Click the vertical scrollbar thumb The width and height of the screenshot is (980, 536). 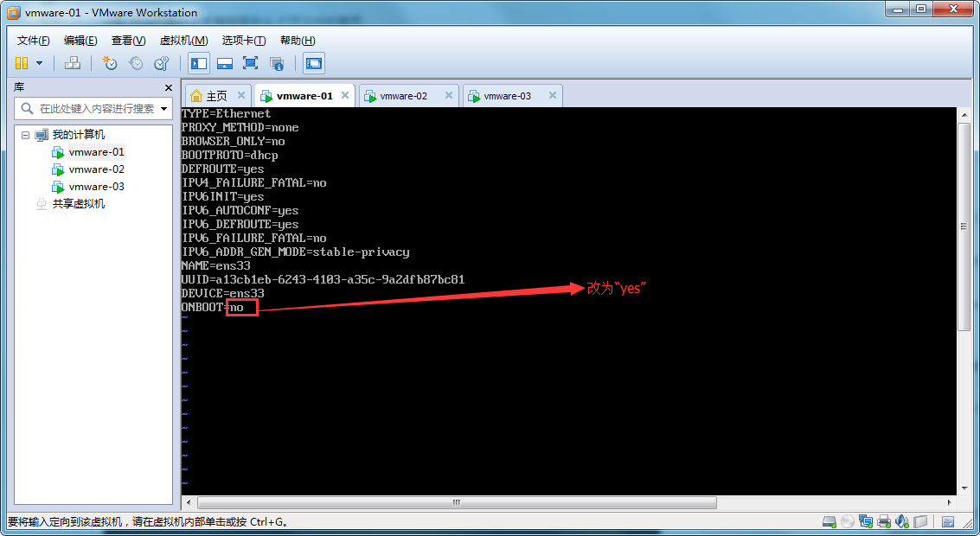963,227
